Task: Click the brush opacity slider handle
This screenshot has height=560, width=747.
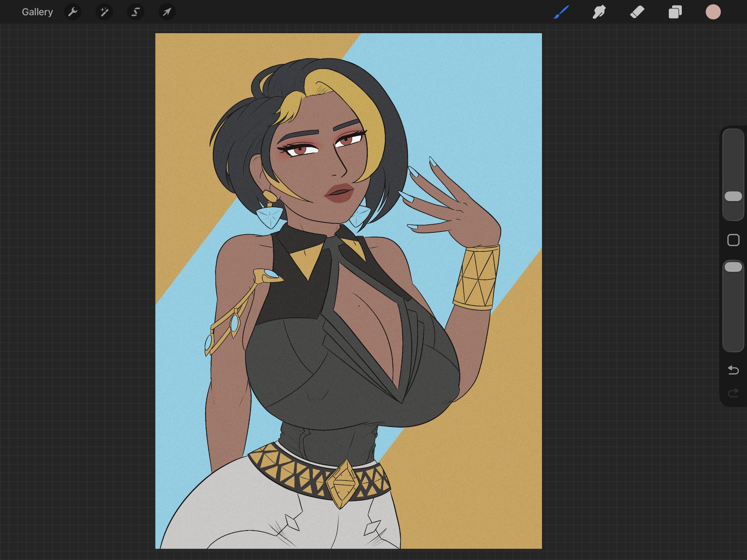Action: [x=733, y=267]
